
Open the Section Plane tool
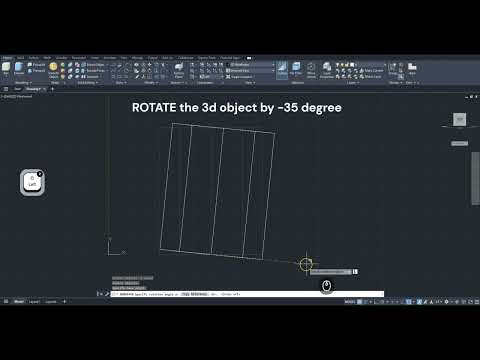coord(179,70)
